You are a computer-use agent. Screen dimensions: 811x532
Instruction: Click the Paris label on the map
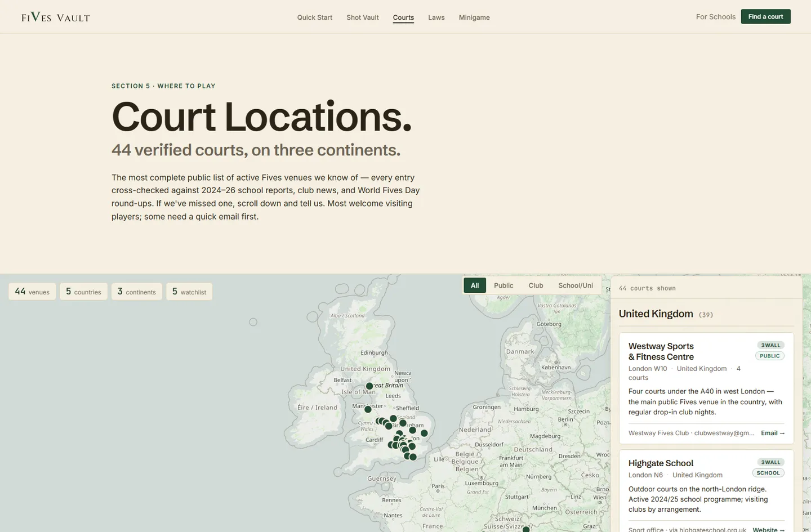click(438, 486)
